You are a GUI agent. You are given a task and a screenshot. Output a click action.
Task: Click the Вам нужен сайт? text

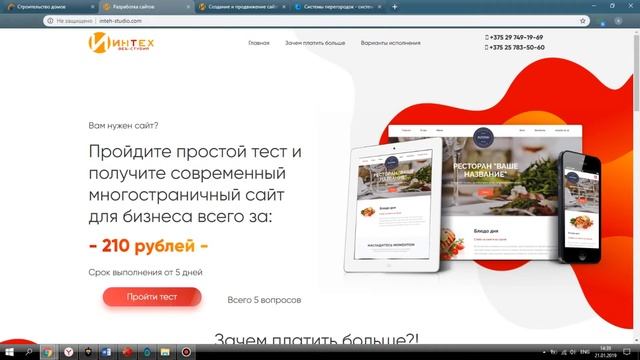coord(123,126)
